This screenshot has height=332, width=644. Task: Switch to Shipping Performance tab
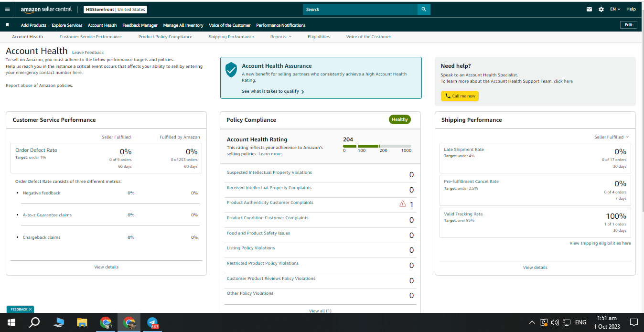(x=231, y=37)
